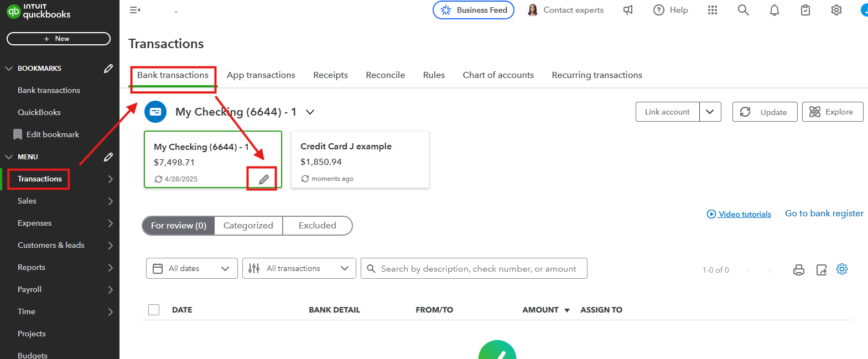Open the Projects menu item
Viewport: 868px width, 359px height.
[x=32, y=334]
